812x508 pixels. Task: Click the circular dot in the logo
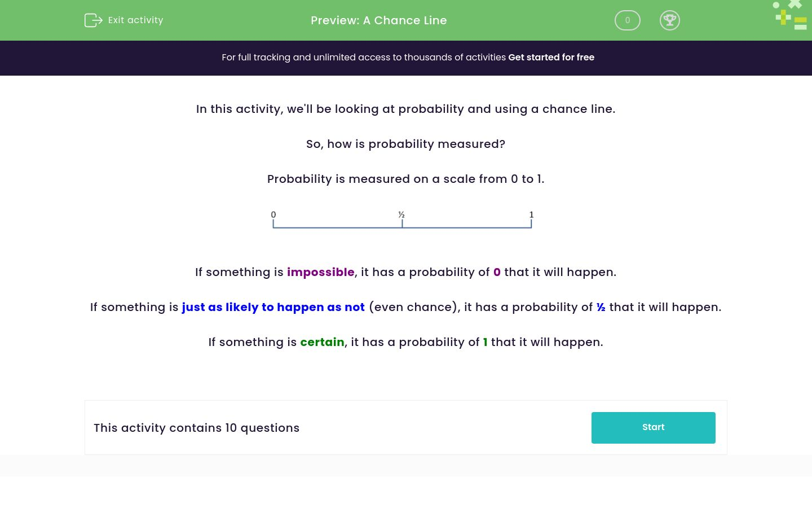pyautogui.click(x=776, y=5)
